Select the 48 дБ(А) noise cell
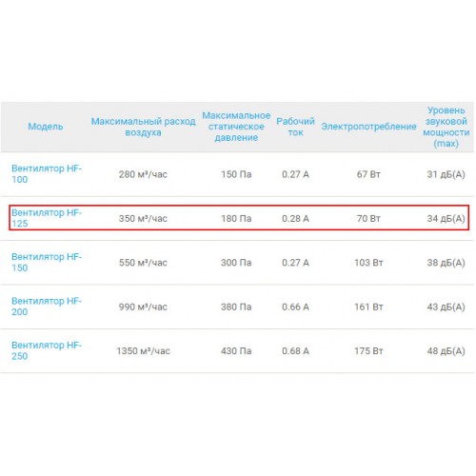 (x=446, y=350)
